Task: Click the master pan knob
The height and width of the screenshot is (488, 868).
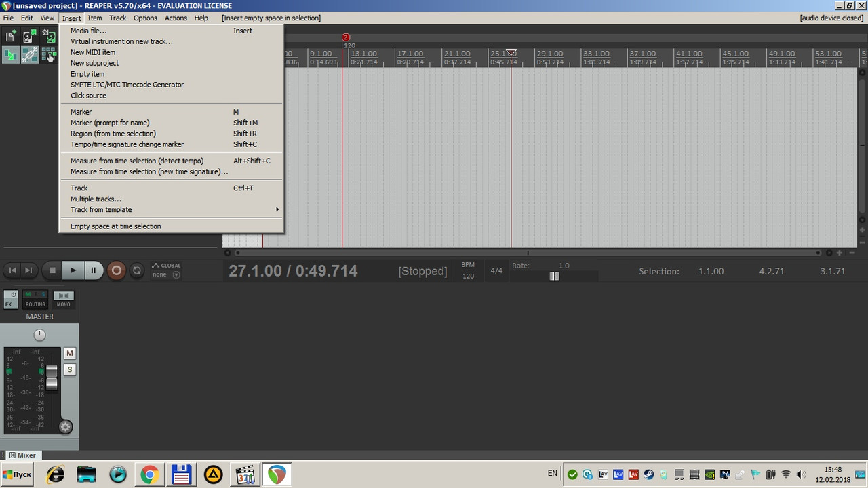Action: (x=39, y=335)
